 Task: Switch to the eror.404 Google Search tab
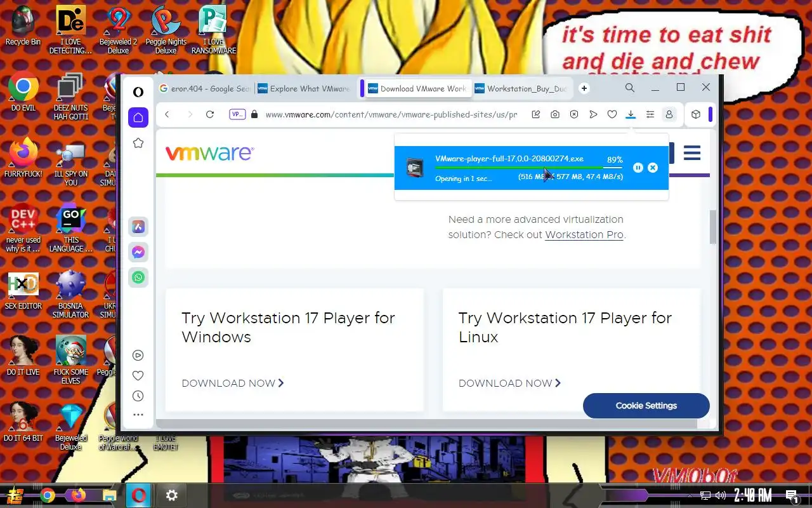tap(204, 88)
